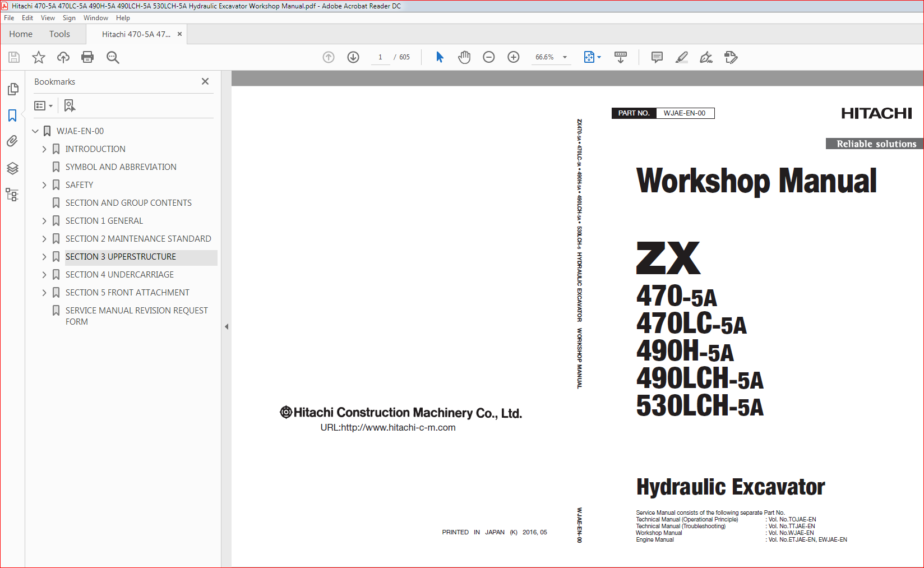
Task: Bookmark file with the star icon
Action: (x=39, y=57)
